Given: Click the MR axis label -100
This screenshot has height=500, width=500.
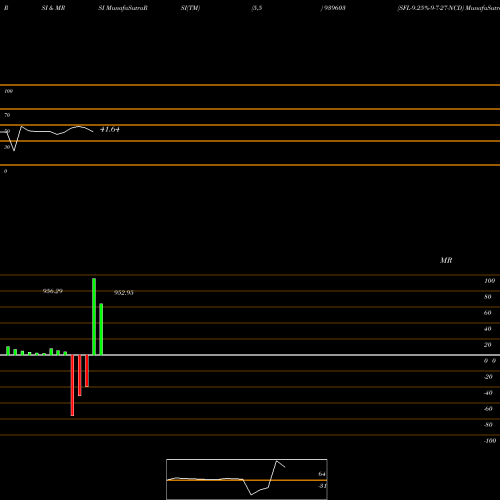Looking at the screenshot, I should click(x=490, y=441).
